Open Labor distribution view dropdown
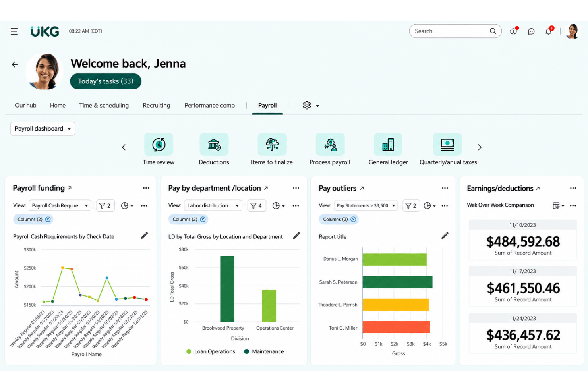The height and width of the screenshot is (392, 588). point(213,206)
